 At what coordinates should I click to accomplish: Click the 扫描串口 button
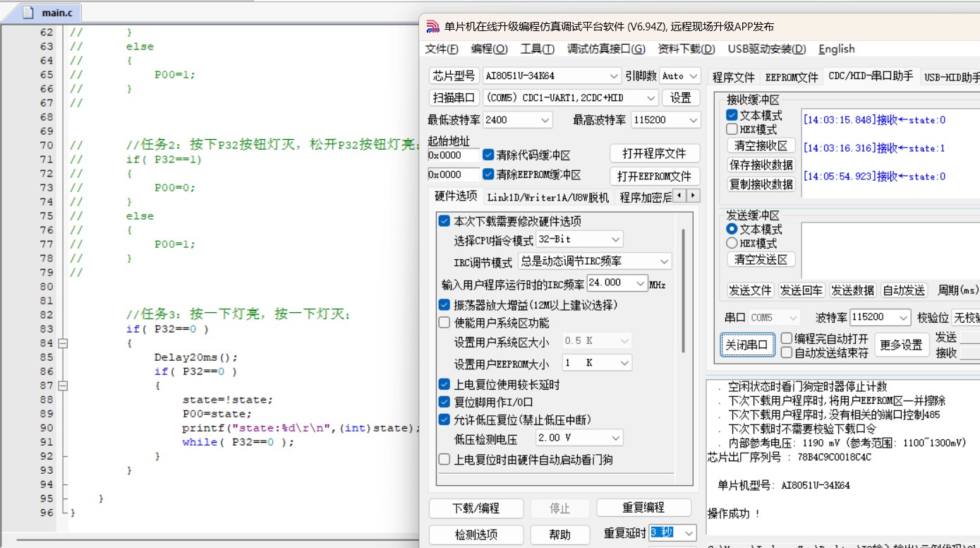454,97
